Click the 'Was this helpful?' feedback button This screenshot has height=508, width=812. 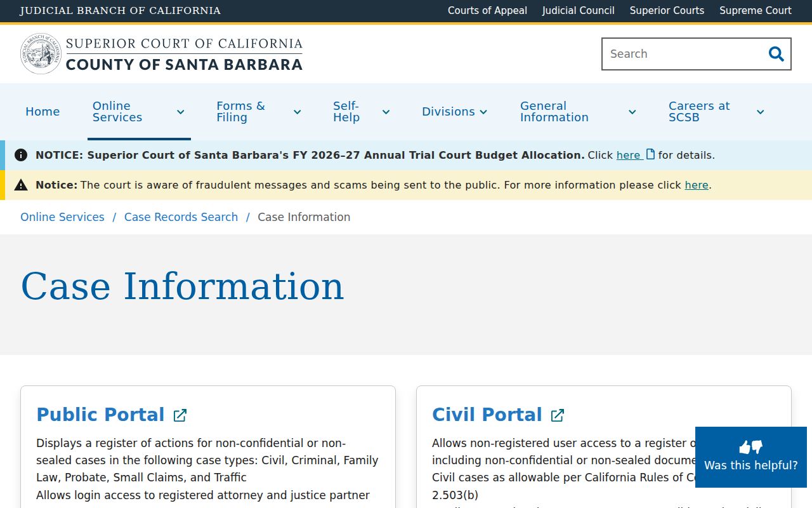point(751,457)
